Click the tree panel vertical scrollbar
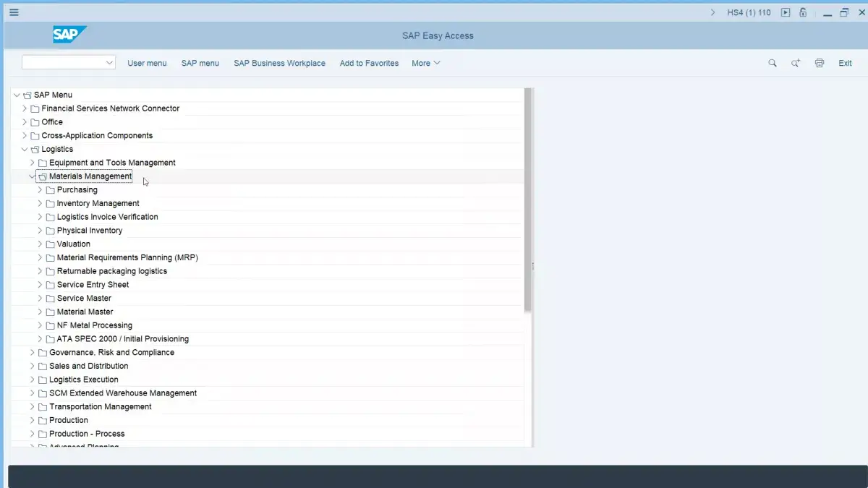This screenshot has height=488, width=868. [x=528, y=200]
